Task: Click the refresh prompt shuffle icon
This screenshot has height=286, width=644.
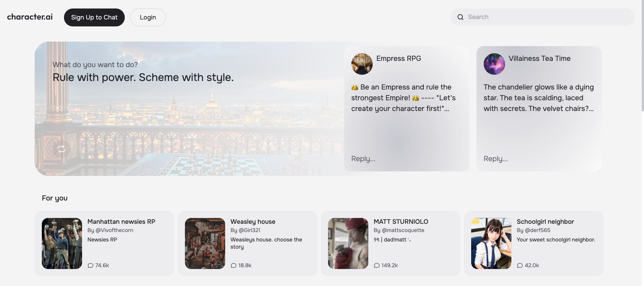Action: [x=61, y=149]
